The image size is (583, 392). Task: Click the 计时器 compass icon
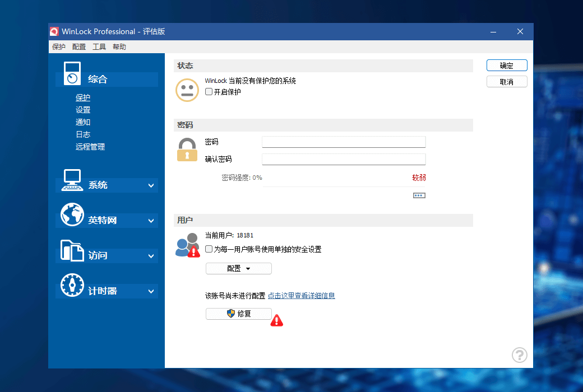pyautogui.click(x=72, y=285)
